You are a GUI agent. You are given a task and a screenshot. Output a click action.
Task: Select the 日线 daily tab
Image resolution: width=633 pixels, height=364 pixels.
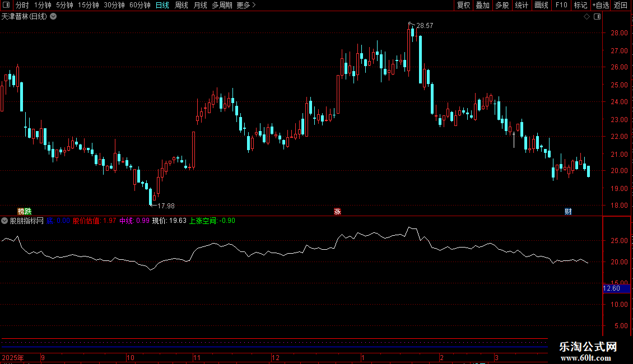tap(162, 5)
